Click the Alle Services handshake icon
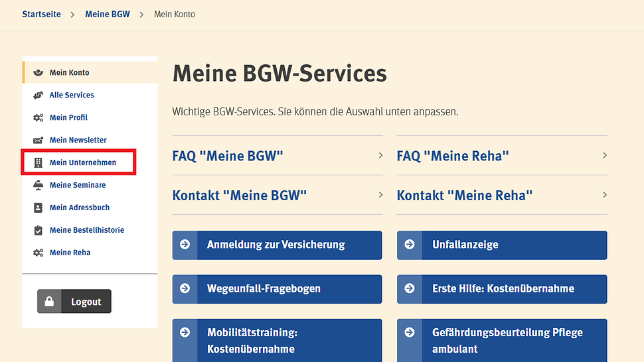The height and width of the screenshot is (362, 644). click(x=39, y=95)
